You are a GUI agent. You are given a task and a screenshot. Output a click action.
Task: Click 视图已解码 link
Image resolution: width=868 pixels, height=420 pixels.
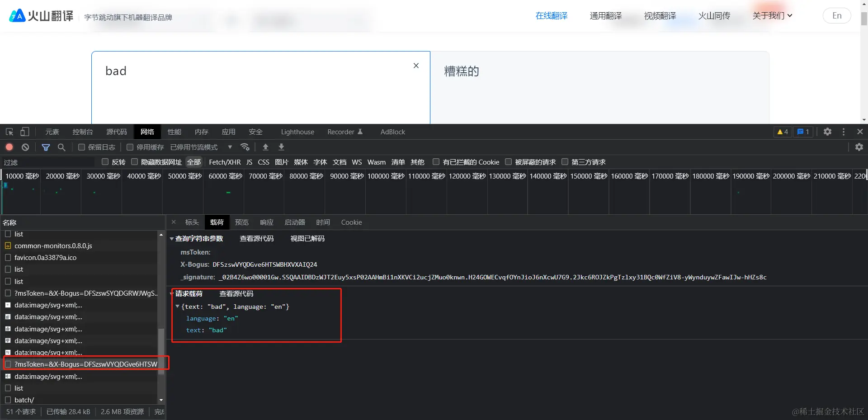(x=307, y=239)
